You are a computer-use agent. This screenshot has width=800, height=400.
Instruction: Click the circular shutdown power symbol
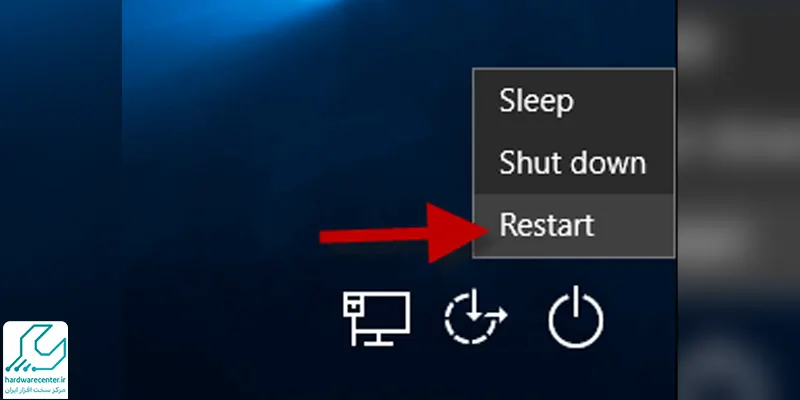pyautogui.click(x=576, y=317)
